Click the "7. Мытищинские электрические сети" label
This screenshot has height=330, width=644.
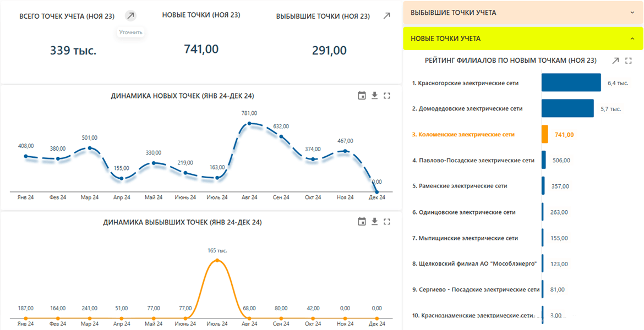[x=465, y=238]
